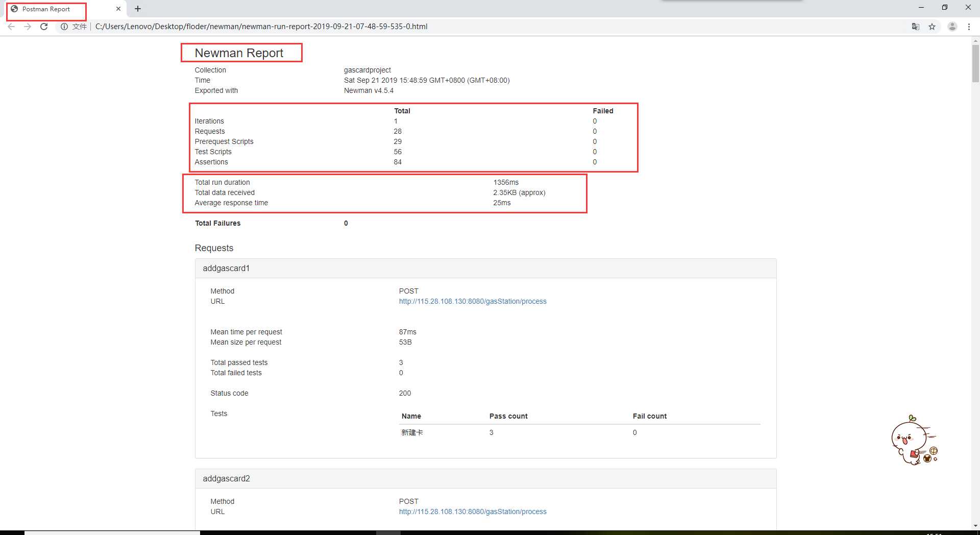
Task: Open a new browser tab
Action: click(x=138, y=9)
